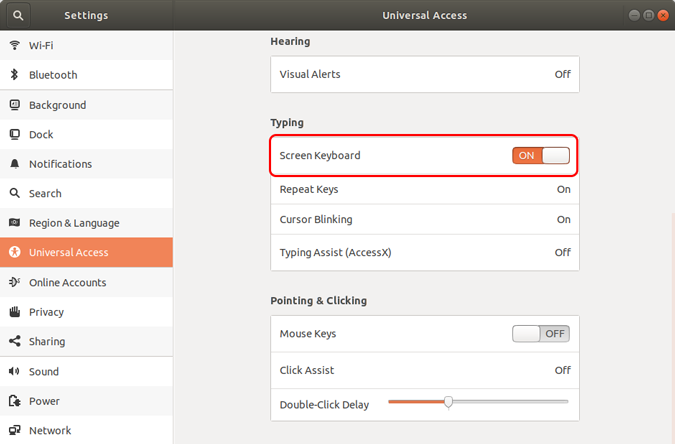675x444 pixels.
Task: Click the Privacy hand icon
Action: (x=15, y=312)
